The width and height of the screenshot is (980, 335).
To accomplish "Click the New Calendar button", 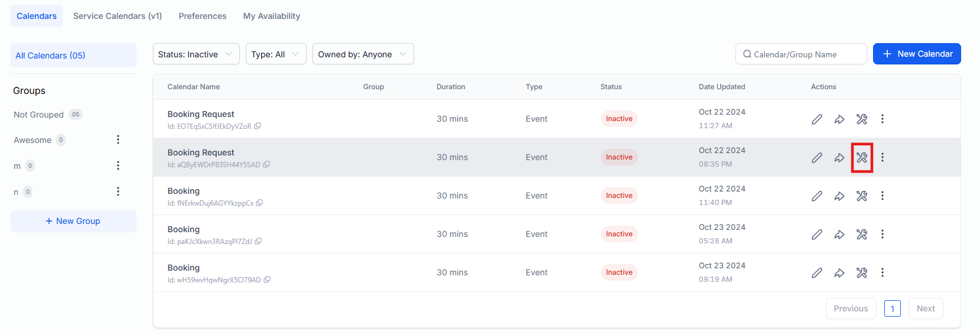I will coord(916,54).
